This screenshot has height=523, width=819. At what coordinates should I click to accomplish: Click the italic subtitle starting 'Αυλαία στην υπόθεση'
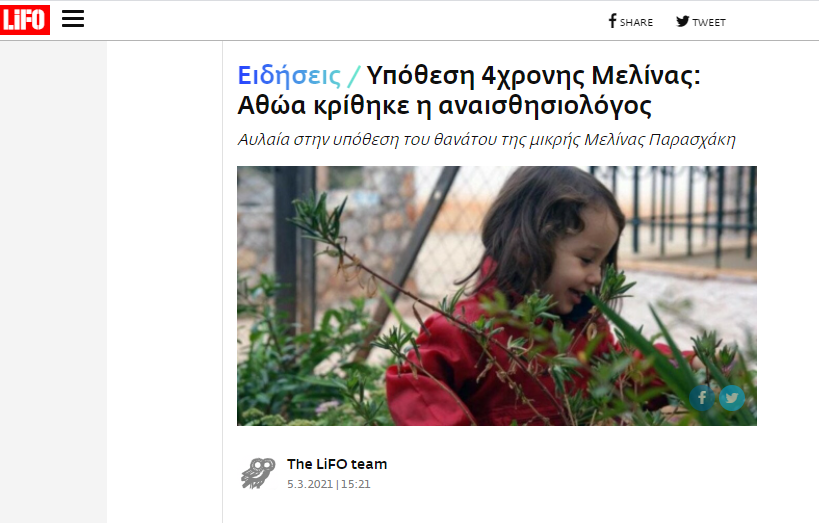[x=486, y=140]
